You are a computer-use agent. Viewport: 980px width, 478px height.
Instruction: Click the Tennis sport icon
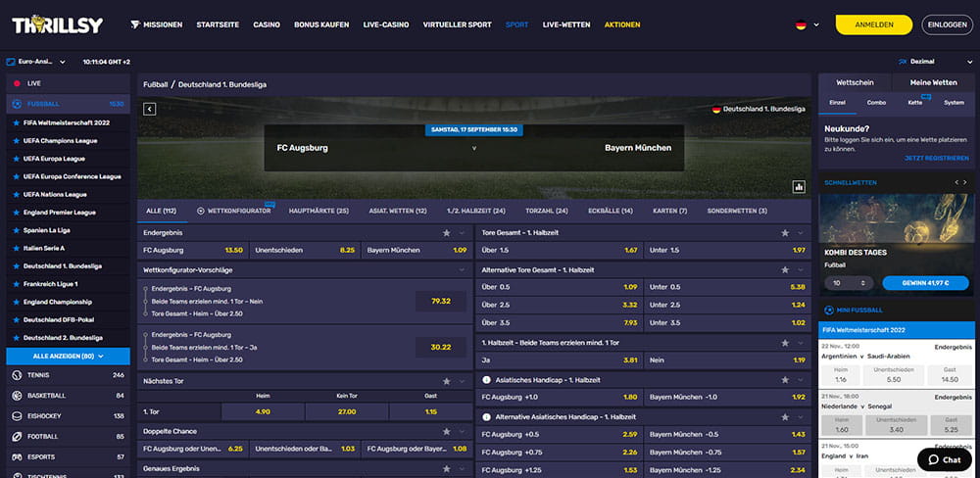(x=17, y=375)
